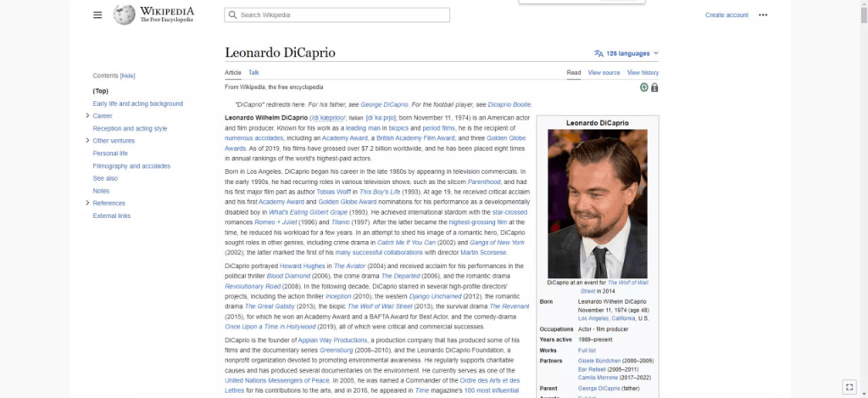Screen dimensions: 868x398
Task: Open the Howard Hughes link
Action: coord(303,266)
